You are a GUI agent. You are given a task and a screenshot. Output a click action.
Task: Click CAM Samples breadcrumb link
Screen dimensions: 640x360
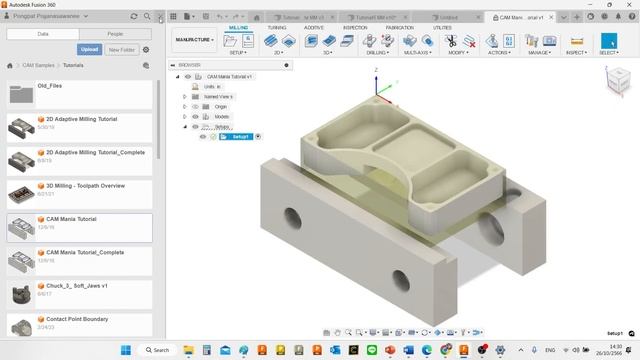click(38, 65)
